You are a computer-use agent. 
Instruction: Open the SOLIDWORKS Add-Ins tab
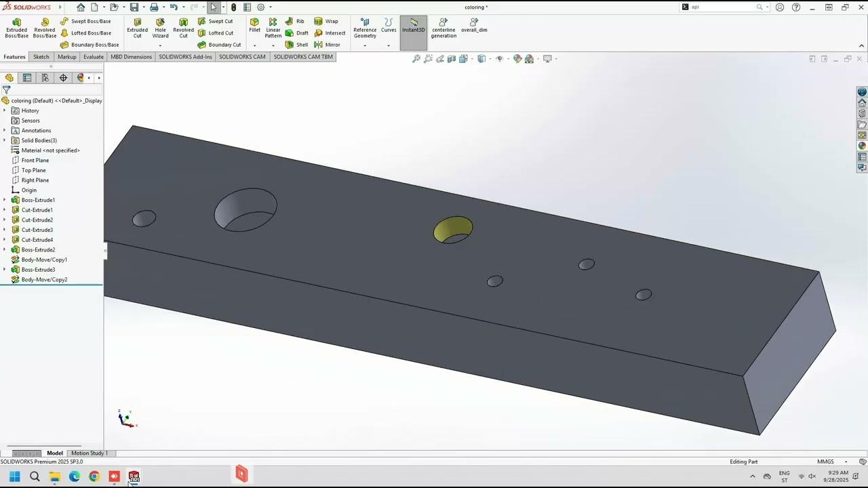pyautogui.click(x=185, y=57)
